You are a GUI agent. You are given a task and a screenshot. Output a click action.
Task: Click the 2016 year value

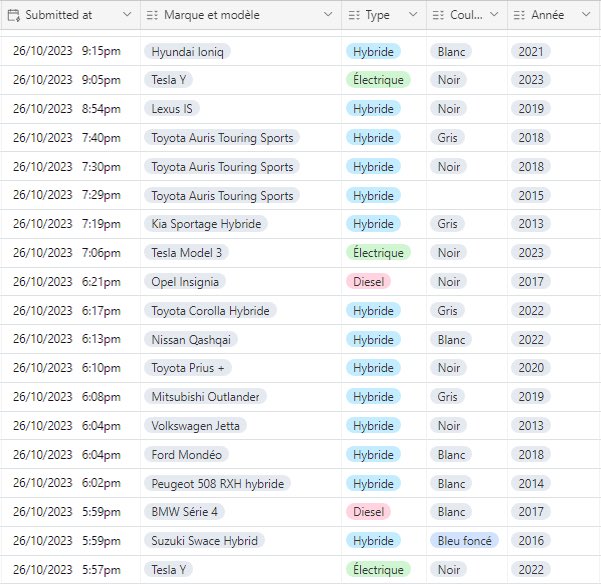click(x=531, y=541)
